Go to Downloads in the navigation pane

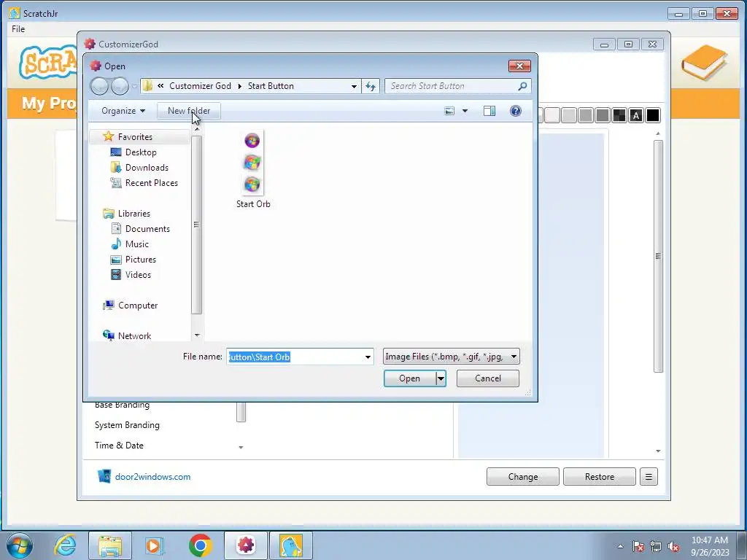[x=147, y=168]
